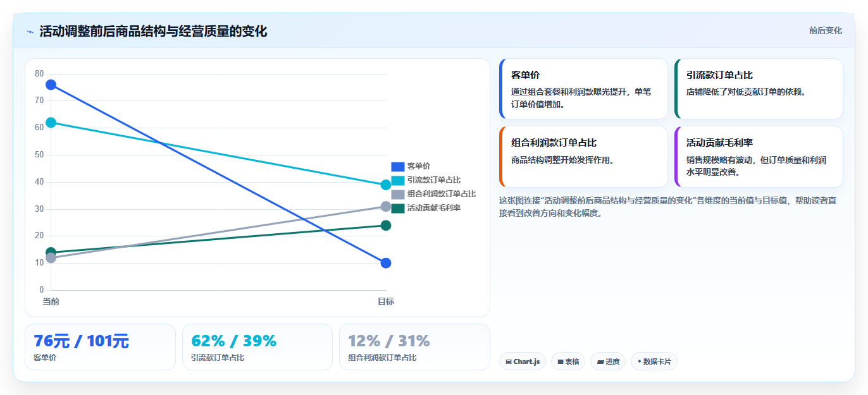Click the 目标 x-axis label
Screen dimensions: 868x395
pyautogui.click(x=386, y=302)
